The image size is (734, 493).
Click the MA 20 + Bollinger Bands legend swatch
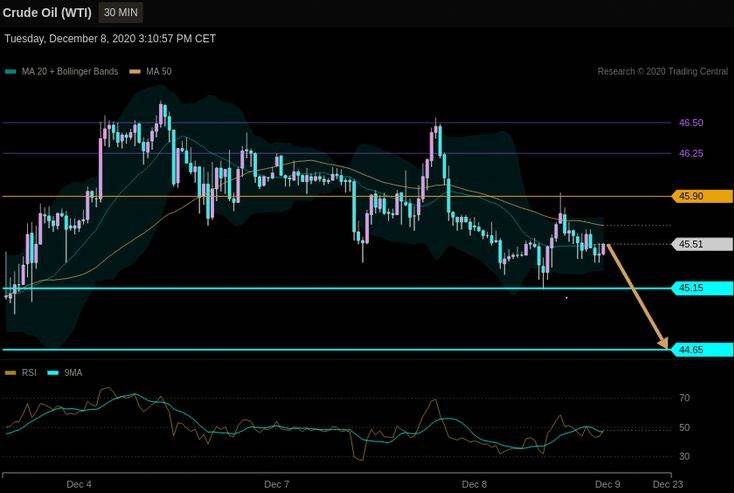pyautogui.click(x=10, y=72)
